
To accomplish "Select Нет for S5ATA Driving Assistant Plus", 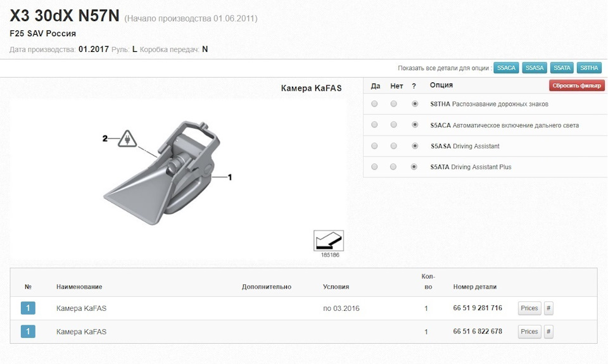I will (x=393, y=166).
